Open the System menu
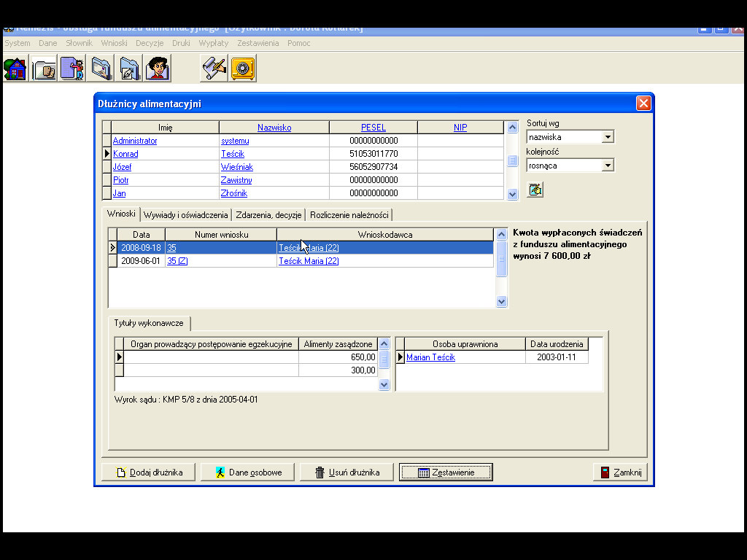Image resolution: width=747 pixels, height=560 pixels. 18,43
